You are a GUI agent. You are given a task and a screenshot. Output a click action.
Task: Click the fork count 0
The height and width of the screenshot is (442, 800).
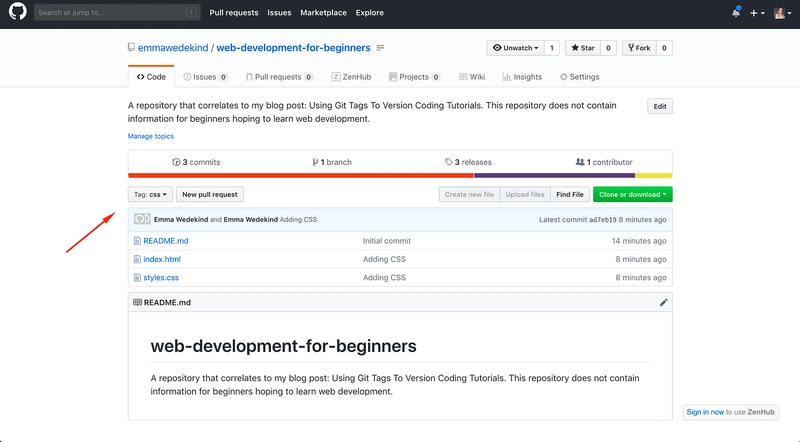[x=664, y=48]
